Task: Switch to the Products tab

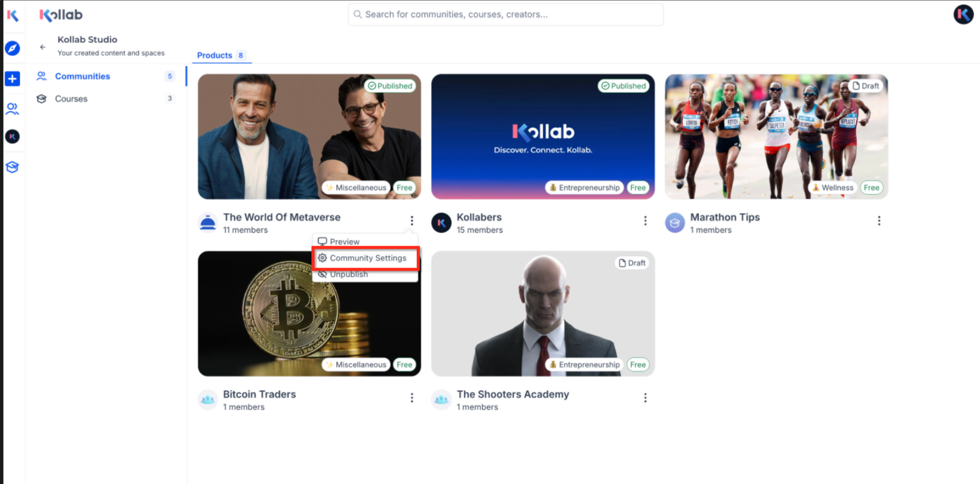Action: point(221,55)
